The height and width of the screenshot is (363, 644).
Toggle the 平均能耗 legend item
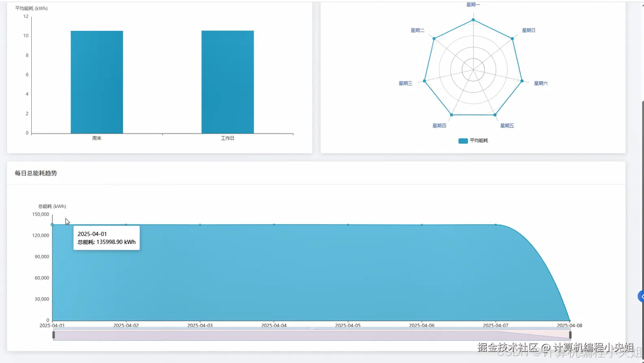point(473,140)
